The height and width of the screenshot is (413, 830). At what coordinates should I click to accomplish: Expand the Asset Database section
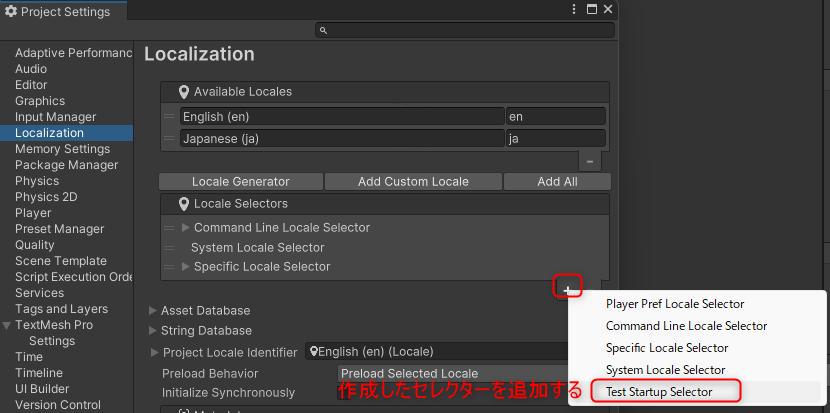point(153,311)
